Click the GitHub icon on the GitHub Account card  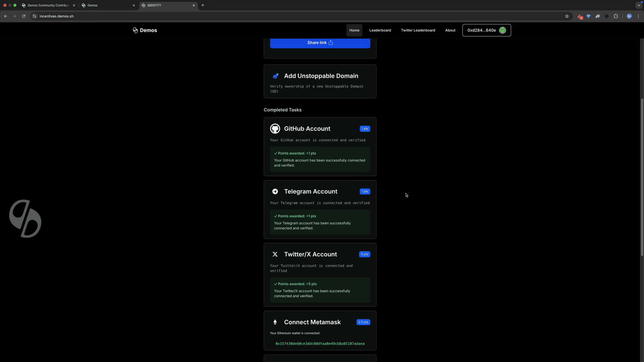point(275,129)
